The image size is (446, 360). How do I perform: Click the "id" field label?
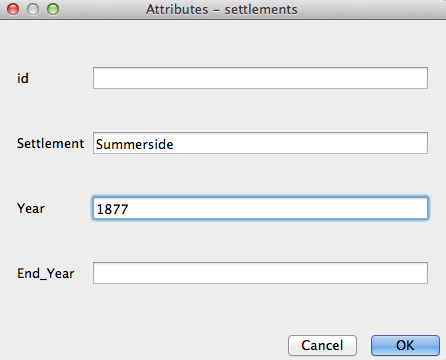23,78
